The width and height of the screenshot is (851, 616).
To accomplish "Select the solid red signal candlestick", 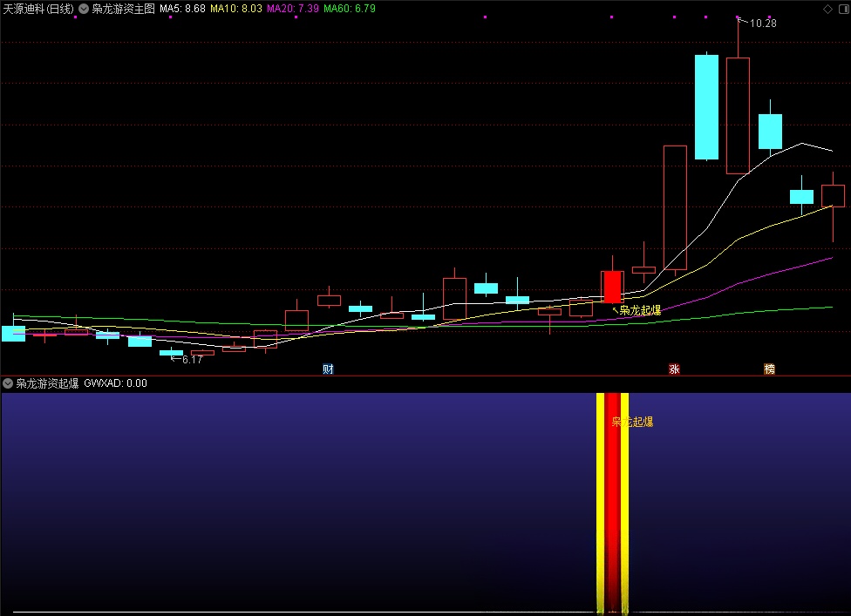I will click(612, 287).
